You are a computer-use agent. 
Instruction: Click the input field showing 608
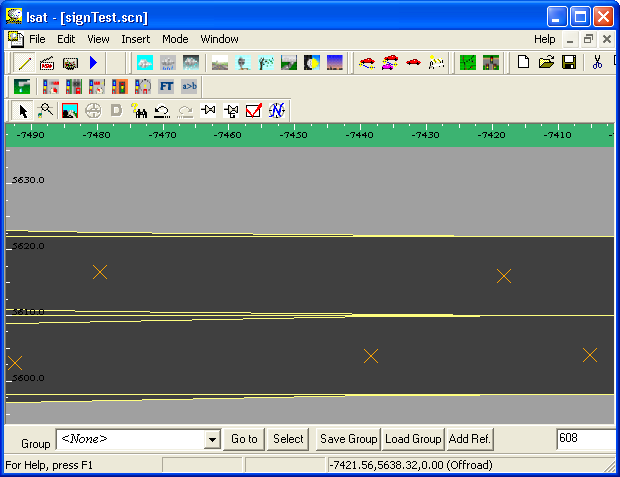coord(586,439)
